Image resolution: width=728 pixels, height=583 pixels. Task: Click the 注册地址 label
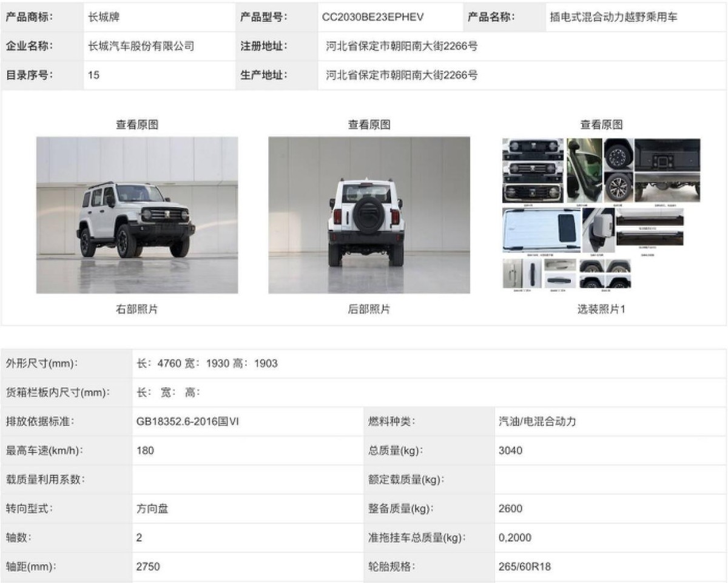[x=264, y=46]
